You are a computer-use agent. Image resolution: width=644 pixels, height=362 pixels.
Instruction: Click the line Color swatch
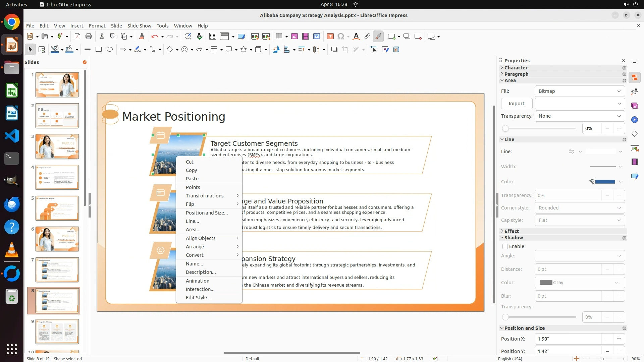click(605, 182)
